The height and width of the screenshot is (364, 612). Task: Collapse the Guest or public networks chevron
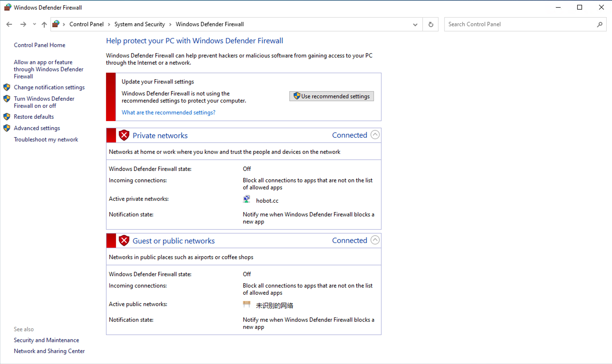click(375, 240)
